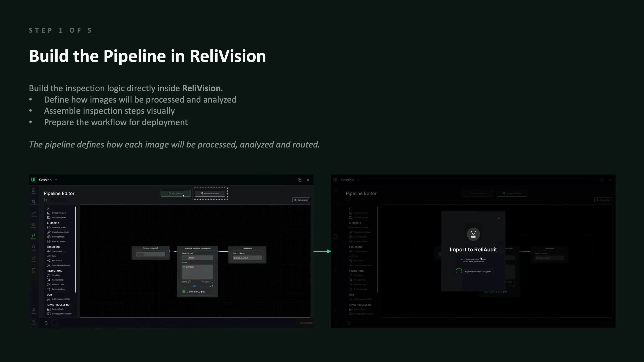Click the Position Filter palette icon, left window
The image size is (644, 362).
(49, 280)
